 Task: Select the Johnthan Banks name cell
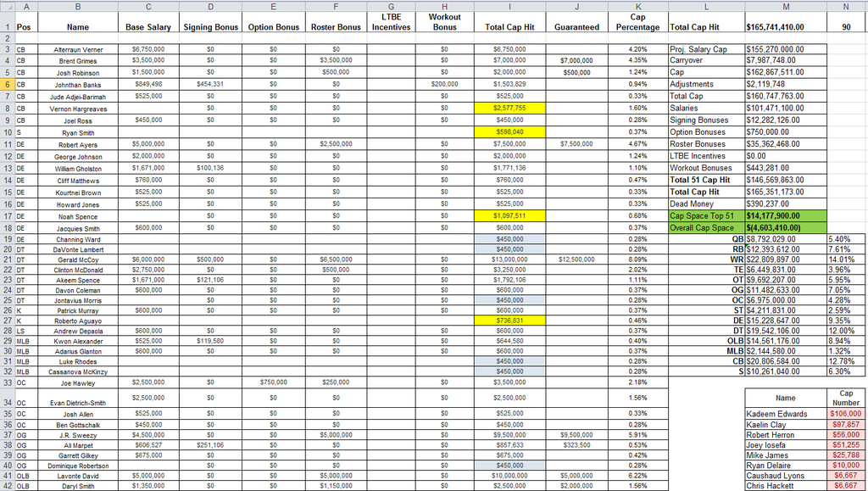[x=78, y=84]
